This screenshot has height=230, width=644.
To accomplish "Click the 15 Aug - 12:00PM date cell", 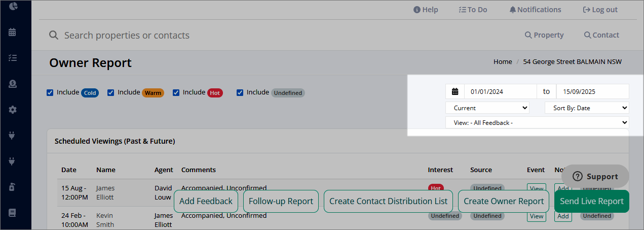I will pos(74,192).
